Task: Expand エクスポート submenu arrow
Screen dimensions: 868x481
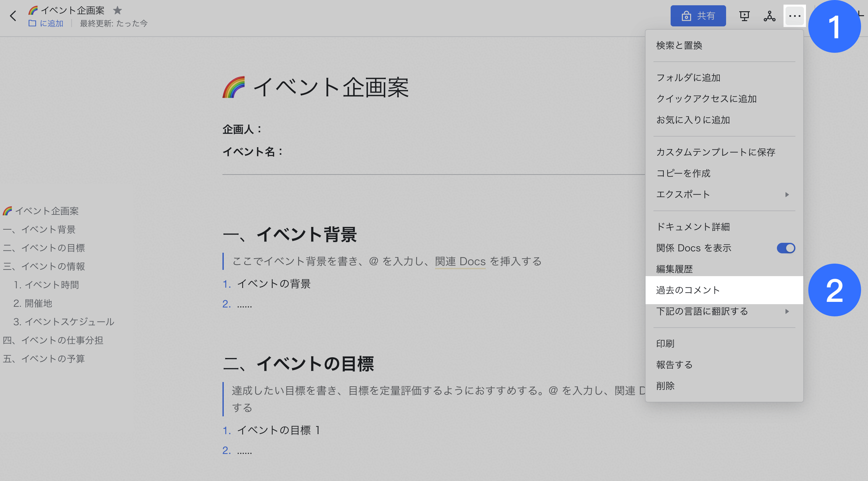Action: (x=787, y=195)
